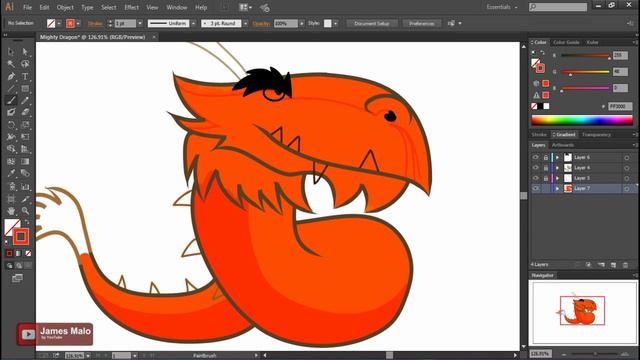Open the Opacity percentage dropdown arrow

(x=302, y=24)
